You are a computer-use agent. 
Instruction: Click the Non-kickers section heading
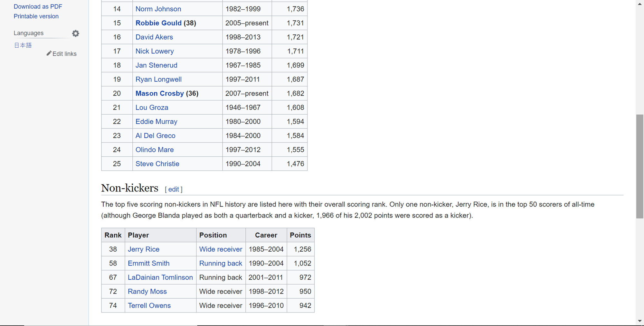(x=130, y=188)
